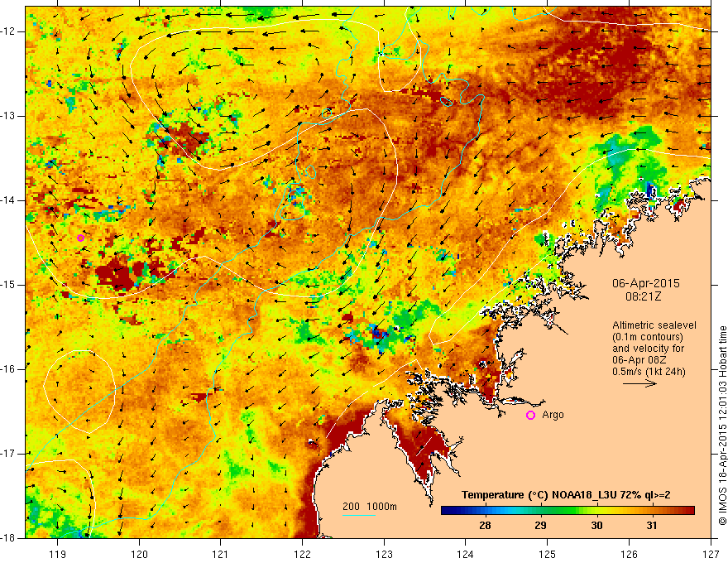Click the cyan 200/1000m isobath legend line
The width and height of the screenshot is (728, 563).
(359, 515)
